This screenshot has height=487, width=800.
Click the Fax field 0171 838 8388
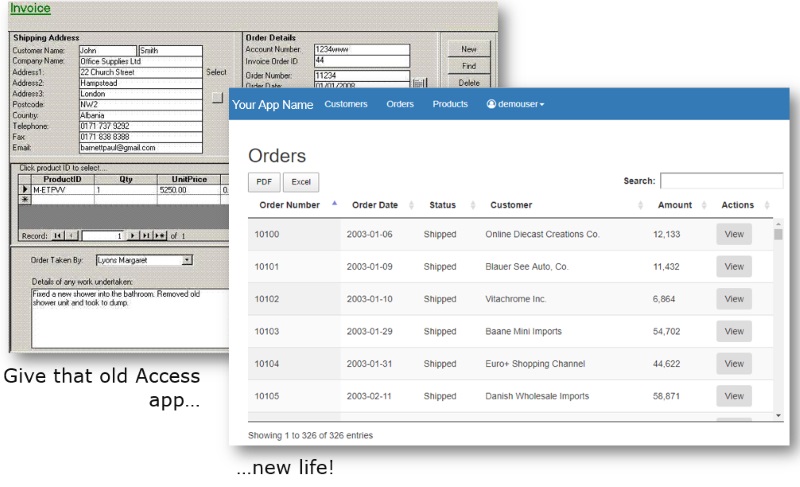[x=141, y=137]
